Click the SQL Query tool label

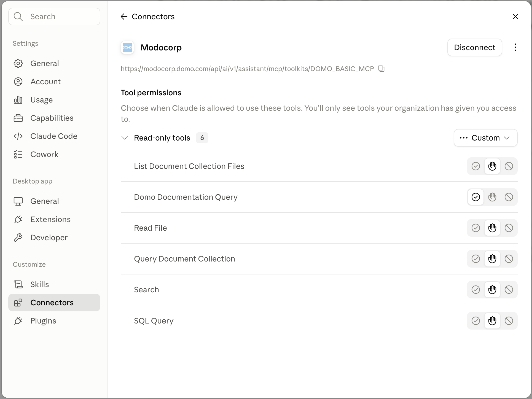pos(154,321)
